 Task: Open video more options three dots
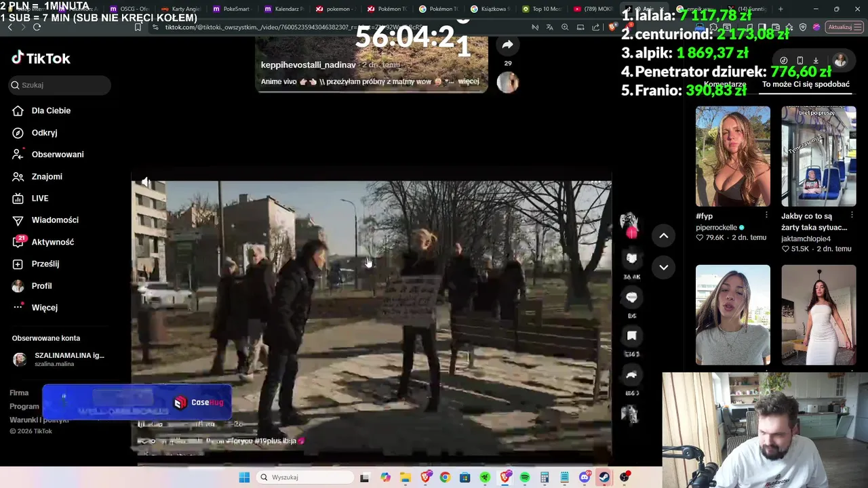point(595,182)
